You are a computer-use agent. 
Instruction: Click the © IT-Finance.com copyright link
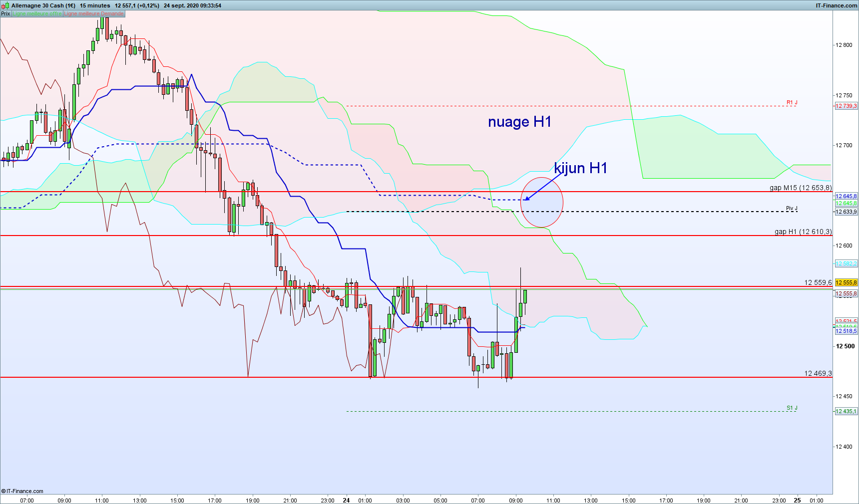(x=22, y=491)
